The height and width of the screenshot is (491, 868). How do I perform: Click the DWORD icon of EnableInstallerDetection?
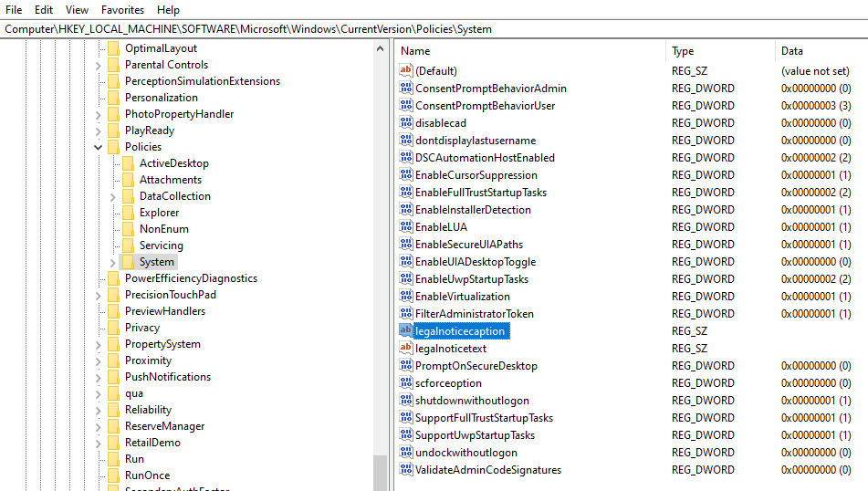(406, 209)
